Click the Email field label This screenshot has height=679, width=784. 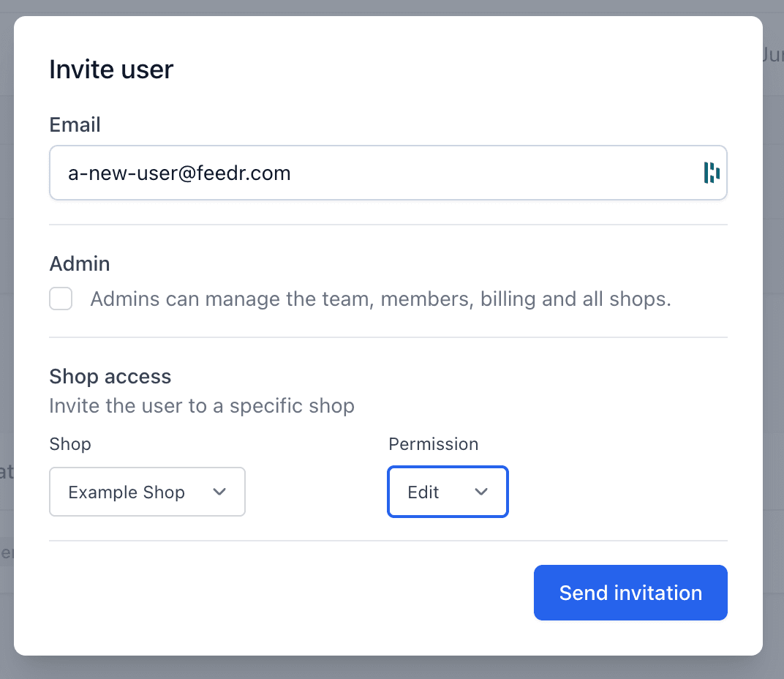point(75,125)
